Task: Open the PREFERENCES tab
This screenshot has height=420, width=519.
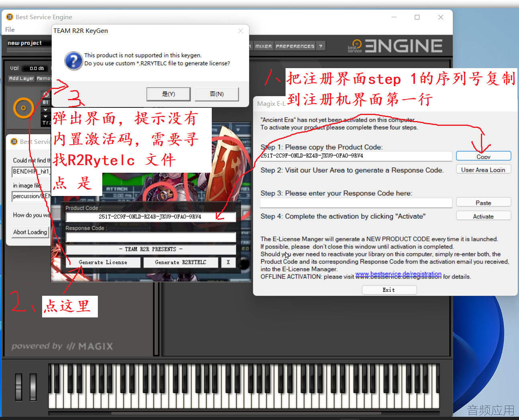Action: (x=295, y=46)
